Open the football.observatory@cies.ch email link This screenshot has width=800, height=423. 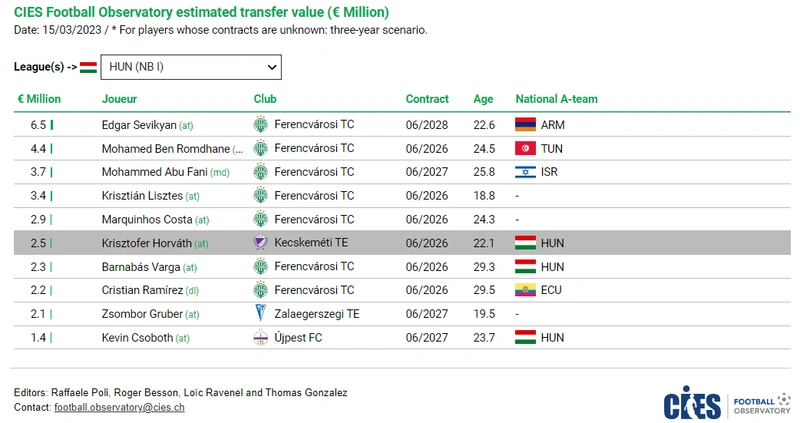coord(119,407)
